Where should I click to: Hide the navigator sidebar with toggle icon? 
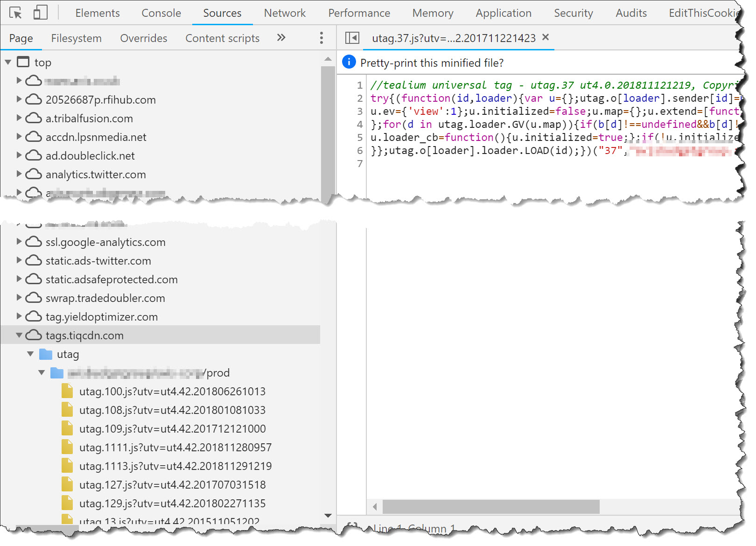coord(352,37)
